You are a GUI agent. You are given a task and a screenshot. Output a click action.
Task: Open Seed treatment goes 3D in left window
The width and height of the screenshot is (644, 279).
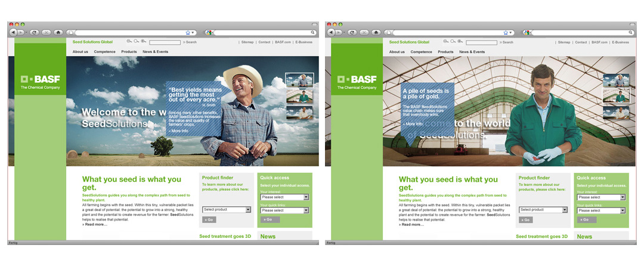tap(225, 236)
